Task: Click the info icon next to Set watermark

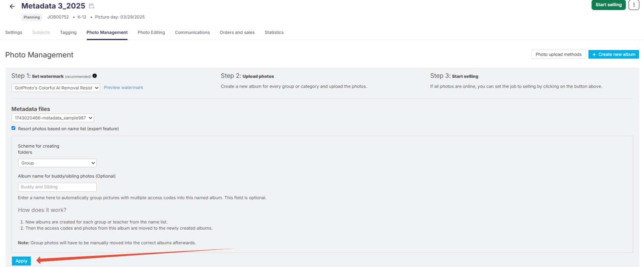Action: pyautogui.click(x=95, y=76)
